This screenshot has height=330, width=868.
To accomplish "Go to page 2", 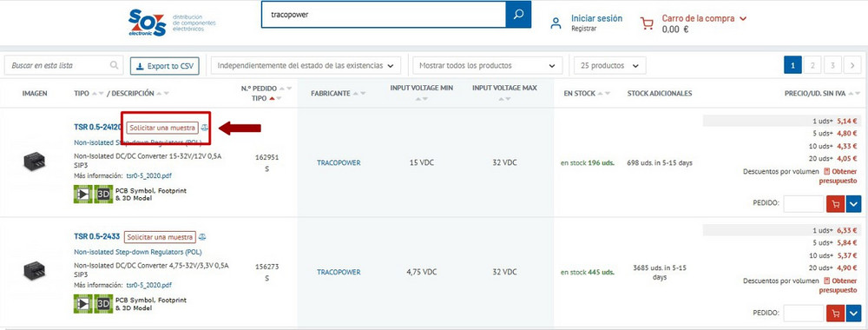I will [812, 65].
